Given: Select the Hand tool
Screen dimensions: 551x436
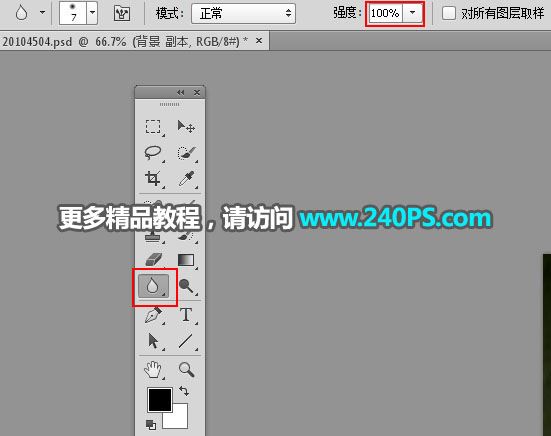Looking at the screenshot, I should (153, 370).
